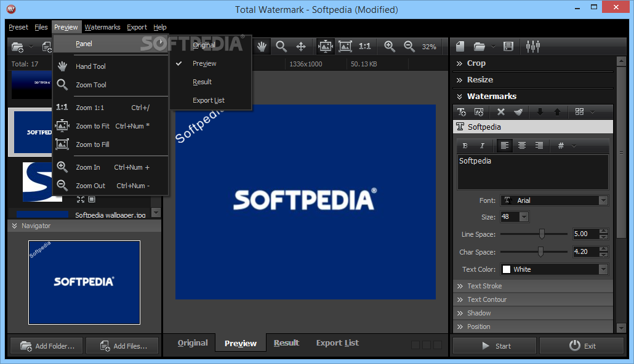Screen dimensions: 634x364
Task: Click the Hand Tool entry in the Preview menu
Action: click(x=110, y=66)
